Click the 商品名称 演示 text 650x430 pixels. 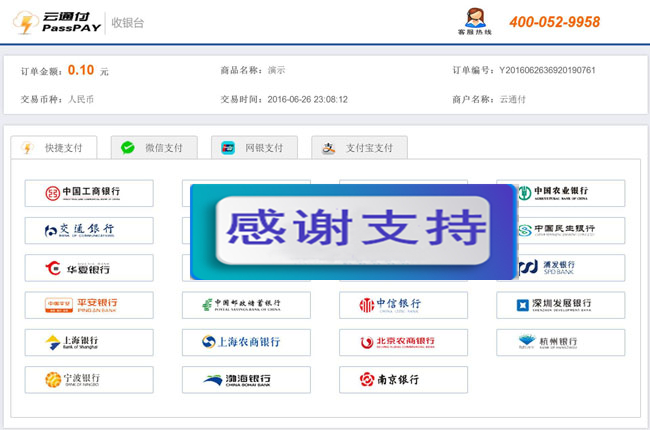pos(253,70)
